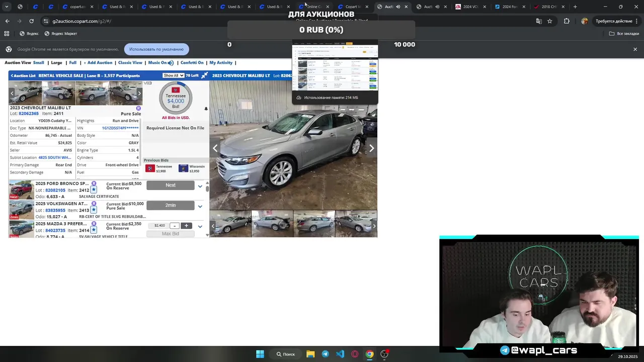
Task: Expand the Ford Bronco row chevron
Action: point(200,187)
